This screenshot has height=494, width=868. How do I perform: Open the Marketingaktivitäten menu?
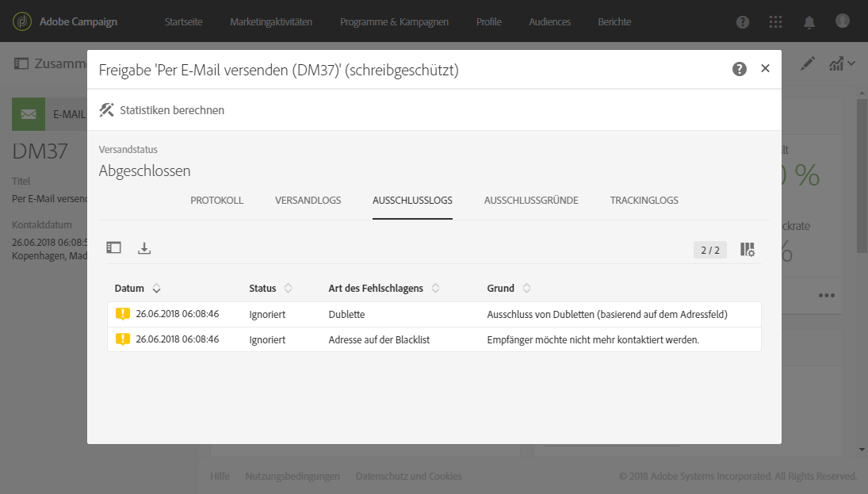tap(271, 21)
